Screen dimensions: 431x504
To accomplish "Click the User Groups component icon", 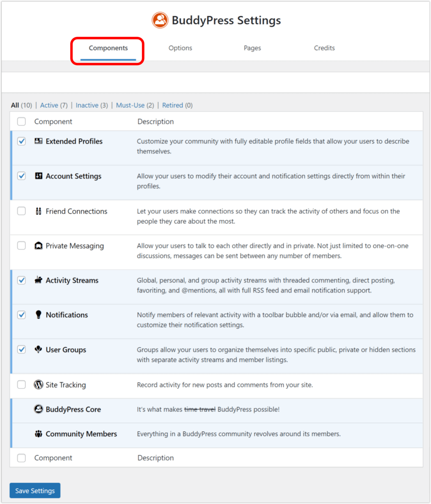I will (39, 350).
